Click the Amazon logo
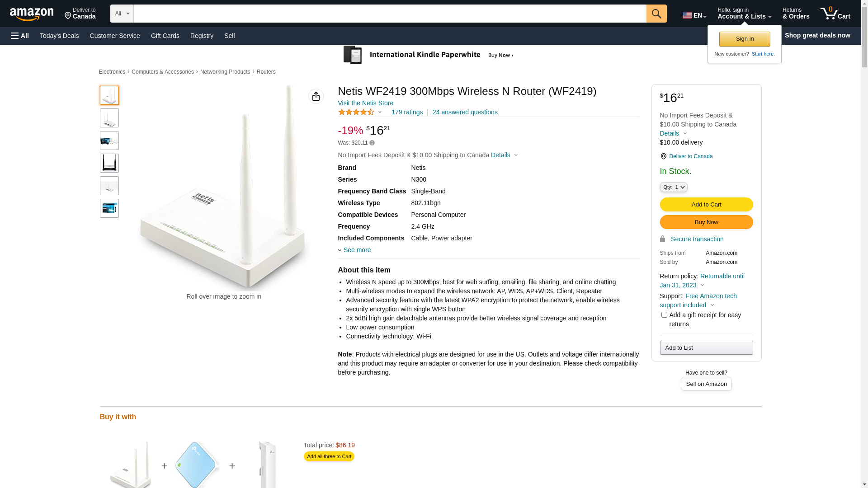868x488 pixels. pos(32,14)
